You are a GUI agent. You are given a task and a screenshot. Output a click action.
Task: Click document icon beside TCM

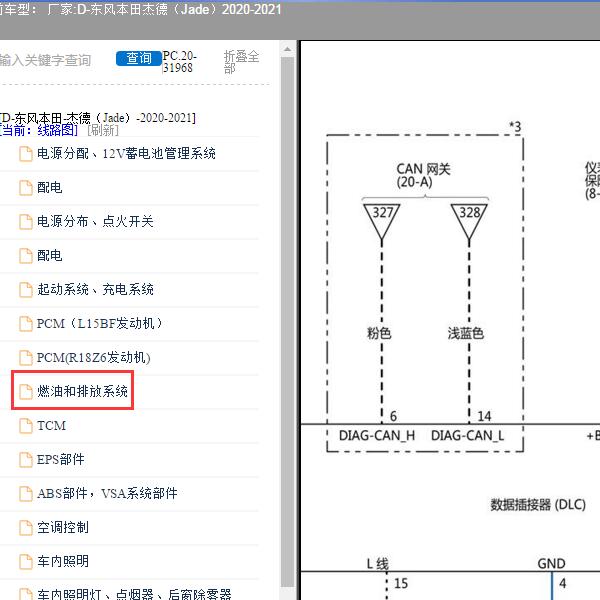[x=26, y=426]
